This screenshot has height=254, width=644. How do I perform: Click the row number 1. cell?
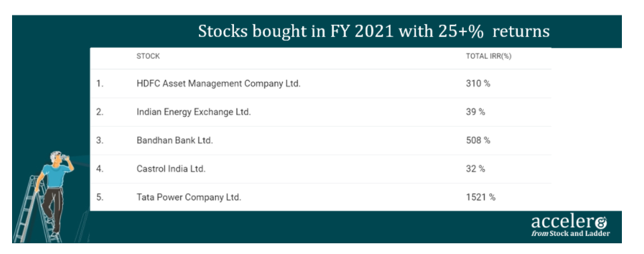tap(100, 83)
